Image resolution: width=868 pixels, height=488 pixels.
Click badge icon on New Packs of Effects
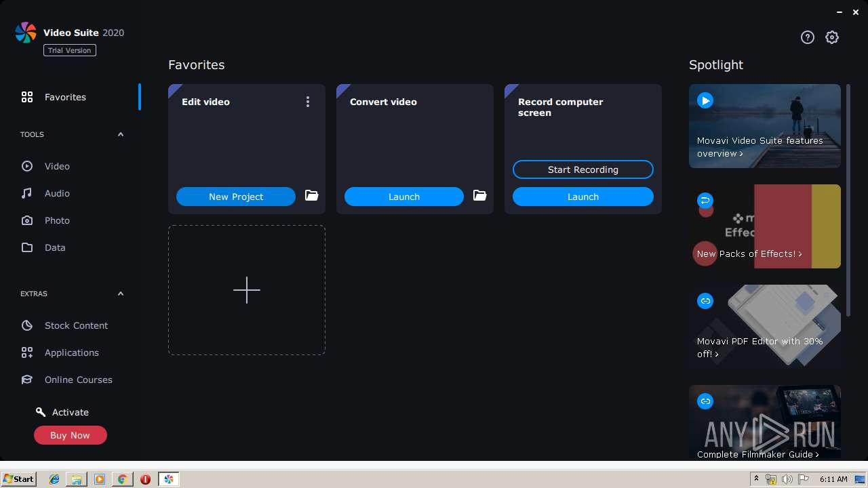pyautogui.click(x=705, y=201)
